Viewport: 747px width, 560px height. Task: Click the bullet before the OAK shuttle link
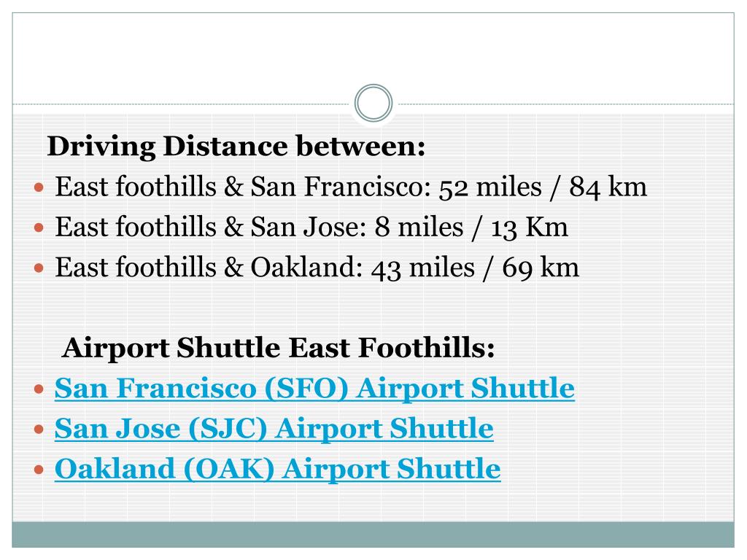(x=39, y=470)
